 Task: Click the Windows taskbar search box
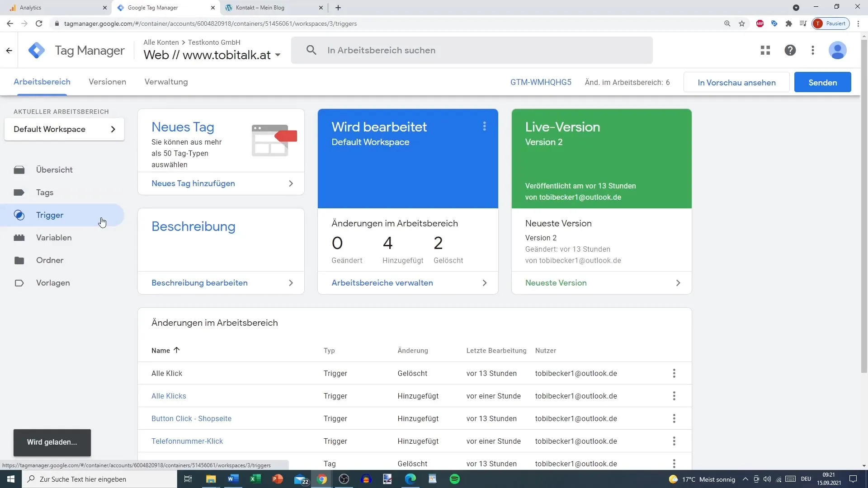[x=99, y=479]
